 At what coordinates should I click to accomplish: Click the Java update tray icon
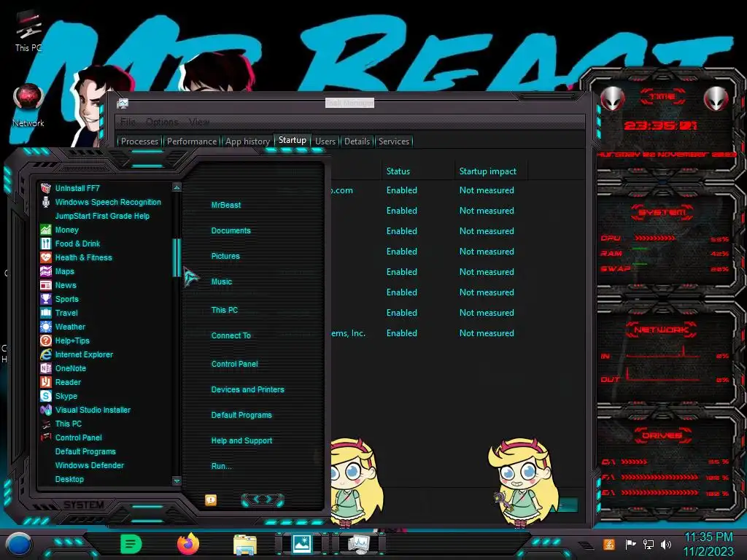[608, 544]
